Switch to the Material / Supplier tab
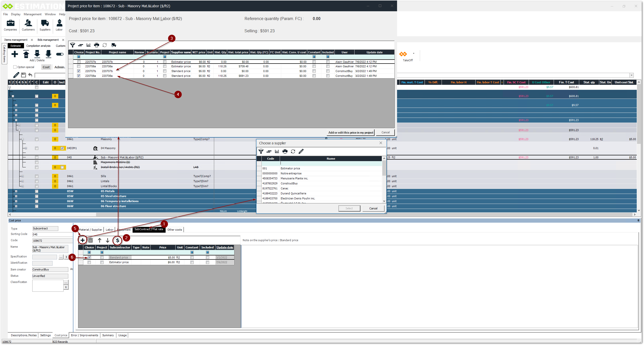This screenshot has height=345, width=644. [90, 230]
